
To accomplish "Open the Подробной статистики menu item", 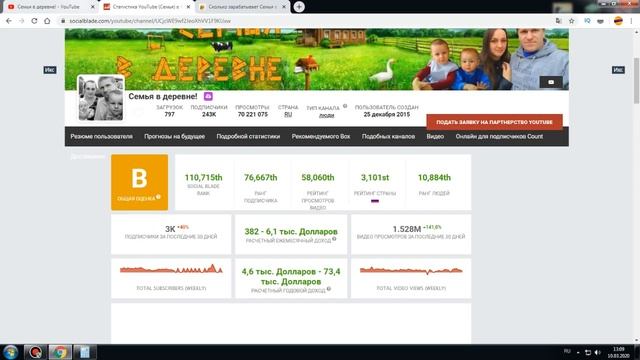I will tap(248, 136).
